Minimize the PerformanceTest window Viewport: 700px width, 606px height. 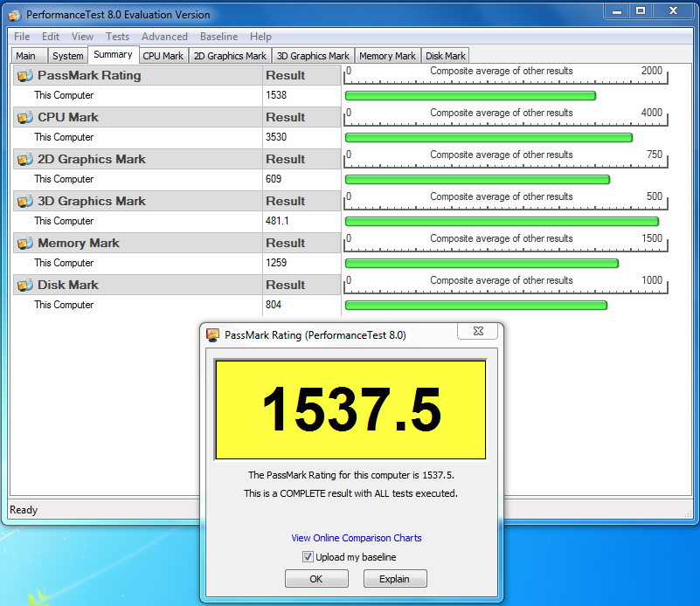(617, 11)
